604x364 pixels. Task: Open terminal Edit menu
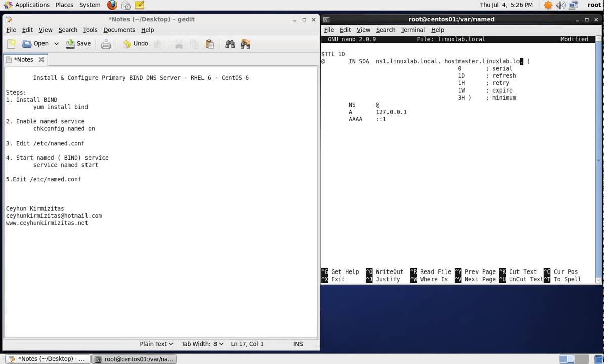345,30
